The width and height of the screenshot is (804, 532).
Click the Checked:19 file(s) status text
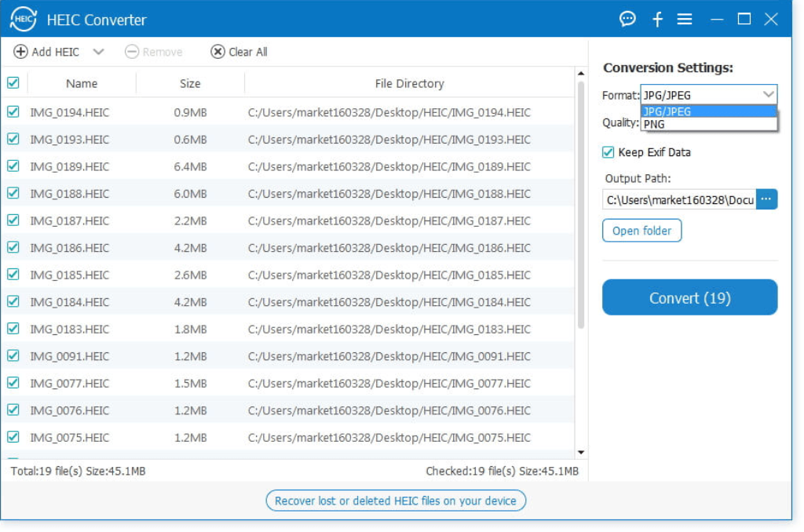[502, 471]
